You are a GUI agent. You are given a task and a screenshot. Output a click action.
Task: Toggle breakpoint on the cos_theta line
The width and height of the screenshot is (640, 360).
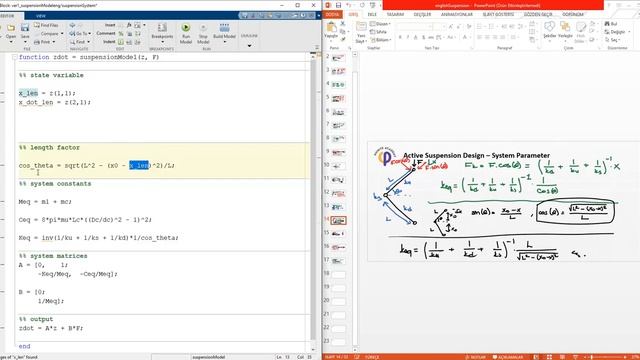(2, 165)
